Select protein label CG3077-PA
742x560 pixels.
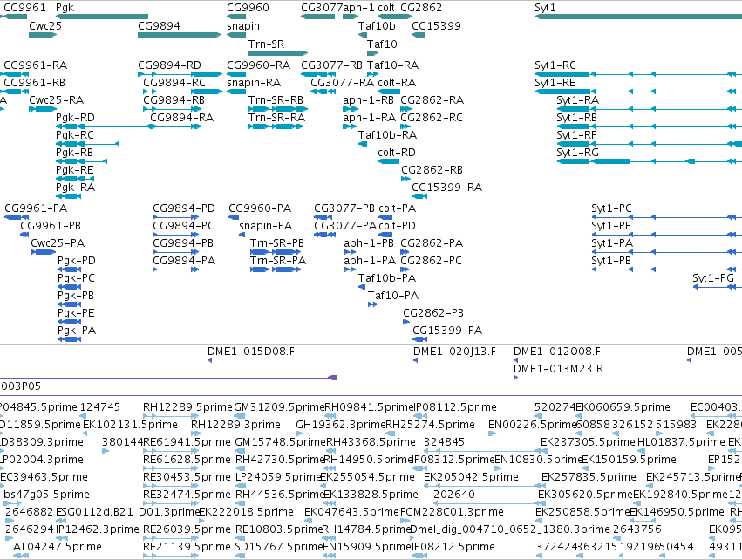point(345,226)
